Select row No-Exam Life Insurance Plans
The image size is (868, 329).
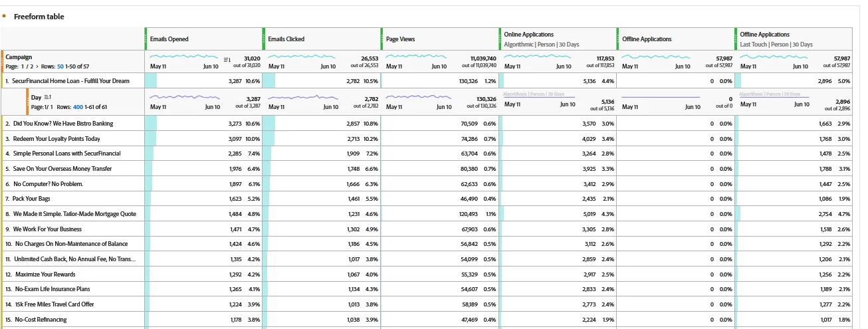pos(74,289)
